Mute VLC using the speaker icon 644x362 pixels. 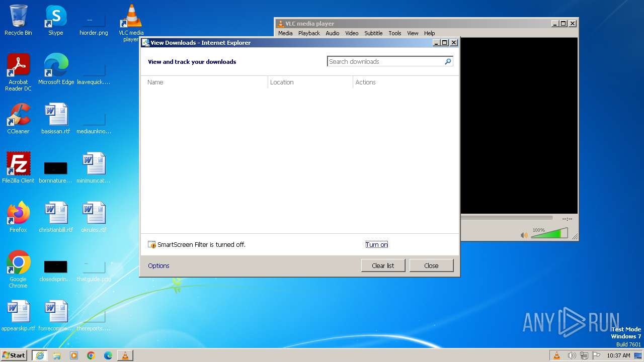pyautogui.click(x=524, y=235)
